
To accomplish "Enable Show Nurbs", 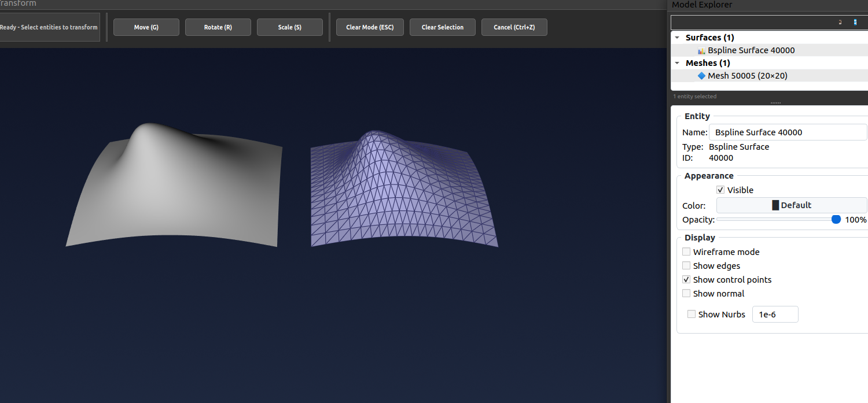I will [692, 314].
